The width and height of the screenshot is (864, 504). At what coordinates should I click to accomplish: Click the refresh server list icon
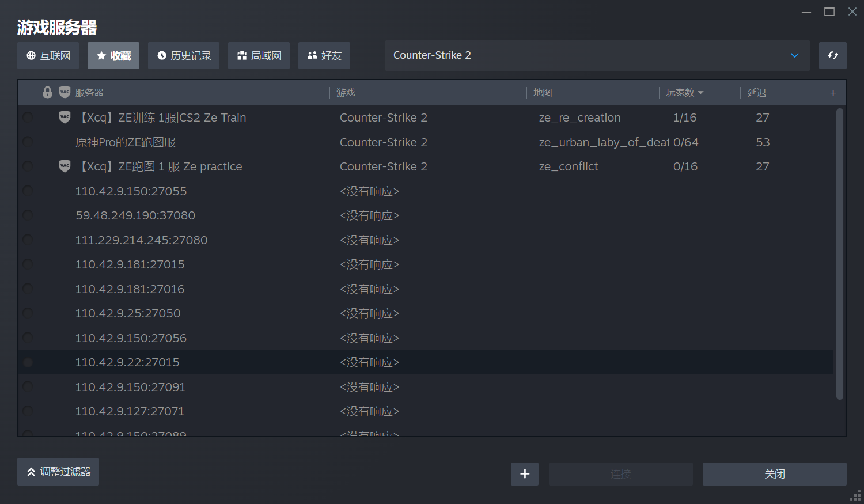[x=832, y=56]
